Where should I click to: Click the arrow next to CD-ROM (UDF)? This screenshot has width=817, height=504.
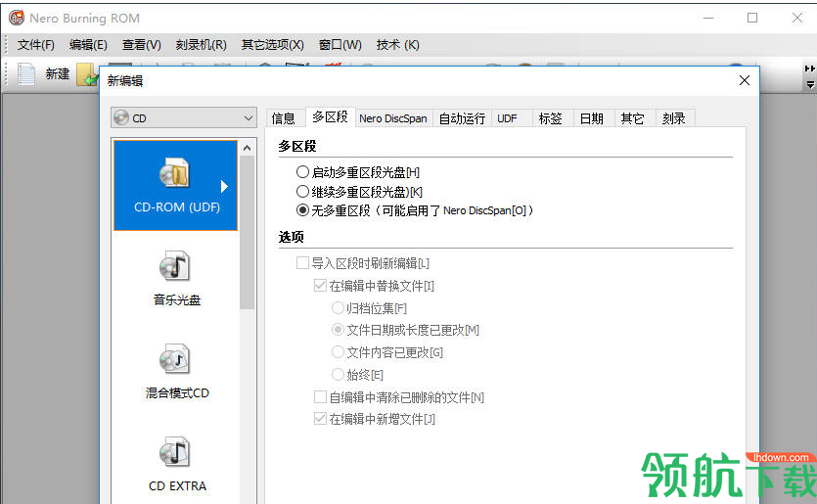pos(224,186)
